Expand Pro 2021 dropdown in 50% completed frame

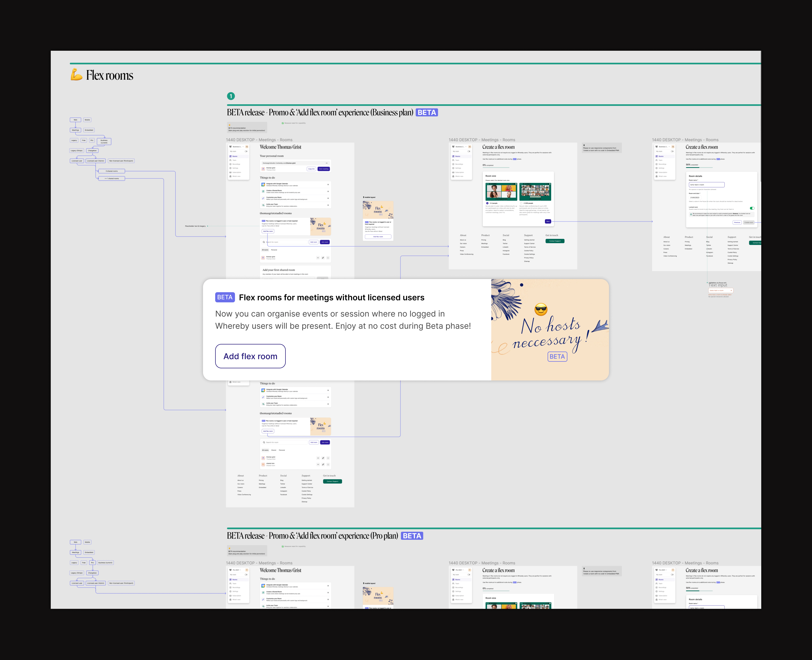(x=663, y=570)
